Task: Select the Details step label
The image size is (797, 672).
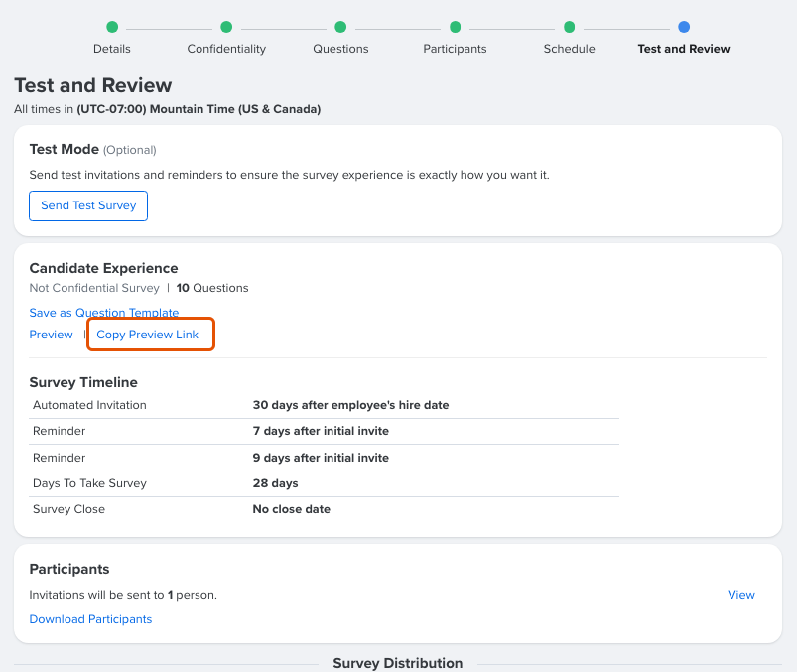Action: coord(111,48)
